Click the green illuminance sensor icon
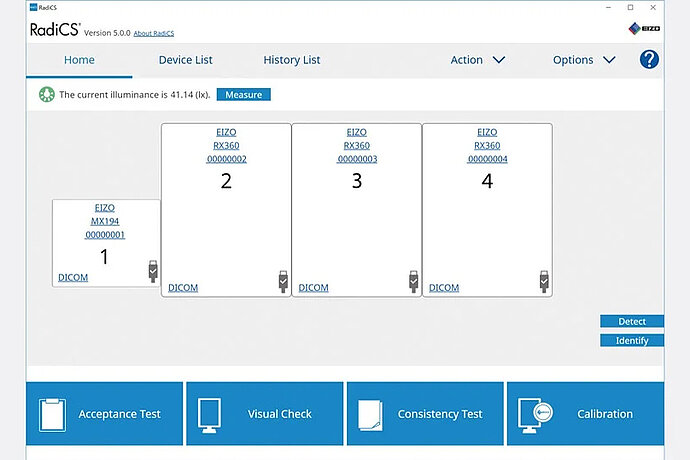Viewport: 690px width, 460px height. tap(47, 95)
